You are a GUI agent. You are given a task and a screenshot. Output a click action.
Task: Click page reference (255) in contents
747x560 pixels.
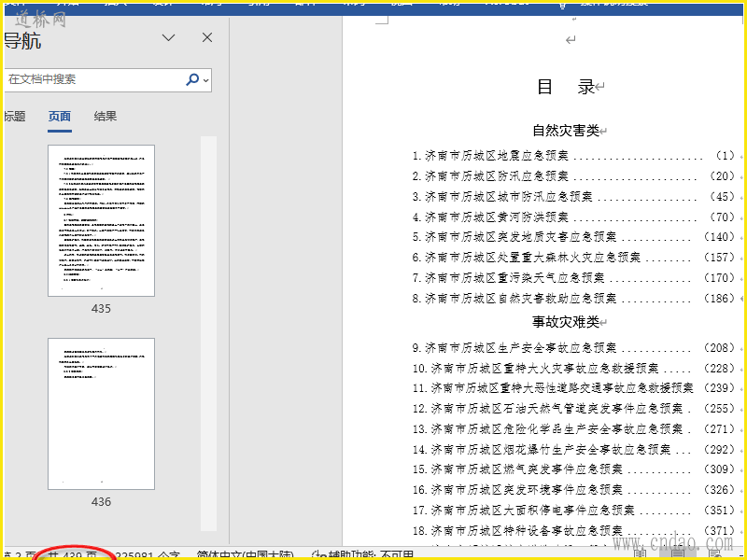720,409
